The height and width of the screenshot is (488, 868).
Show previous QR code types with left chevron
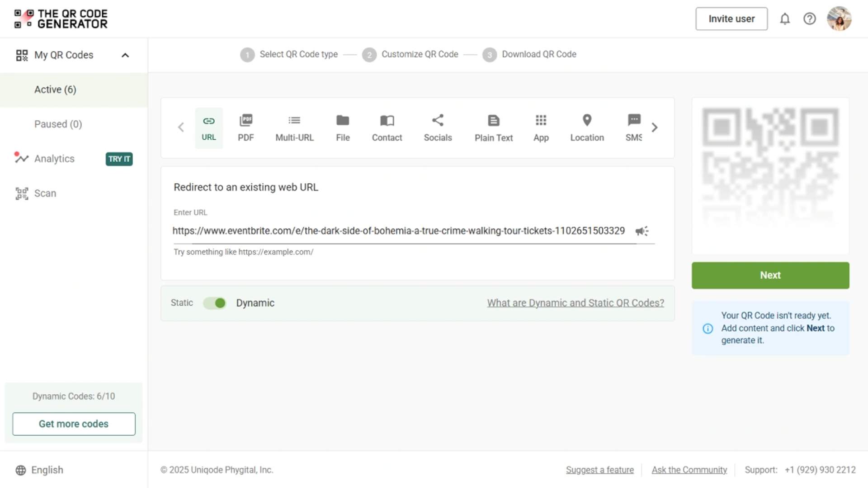click(181, 127)
